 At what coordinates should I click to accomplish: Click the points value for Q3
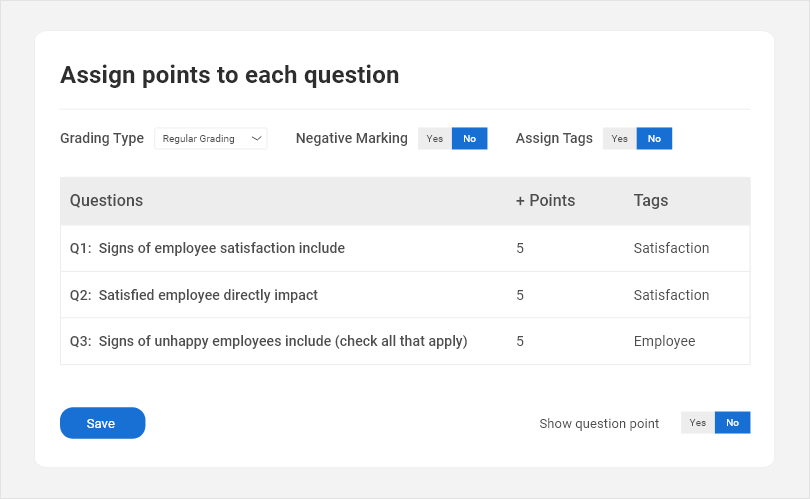(520, 341)
